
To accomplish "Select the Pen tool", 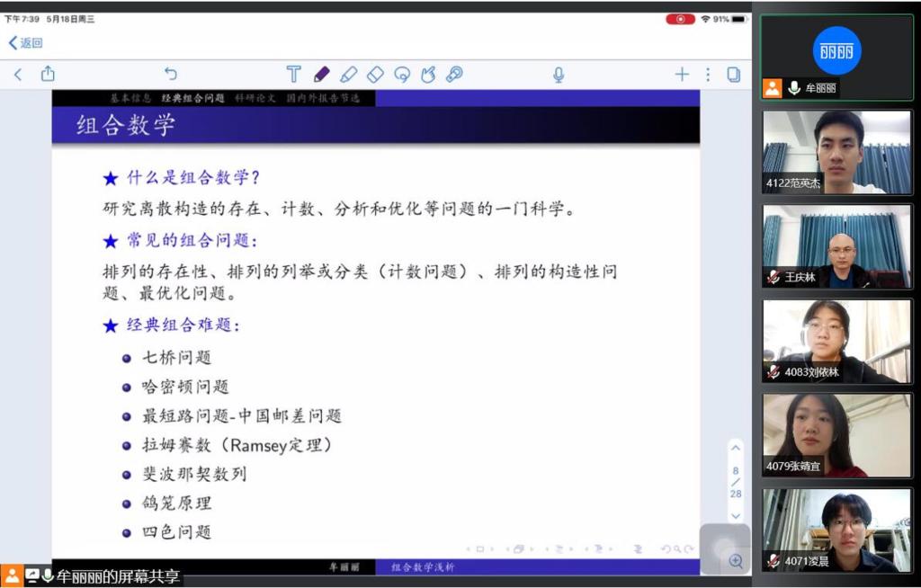I will (x=321, y=75).
